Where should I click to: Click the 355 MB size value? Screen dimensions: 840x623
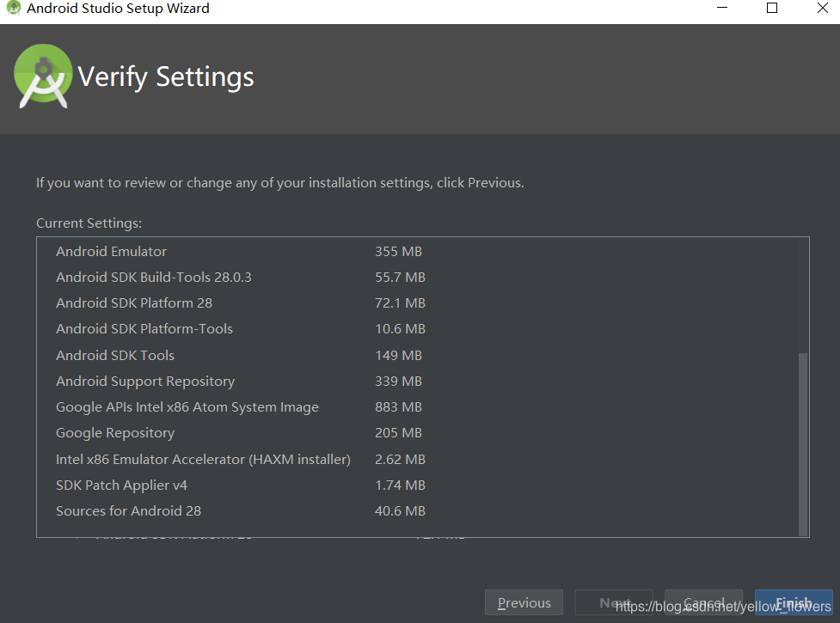point(398,252)
